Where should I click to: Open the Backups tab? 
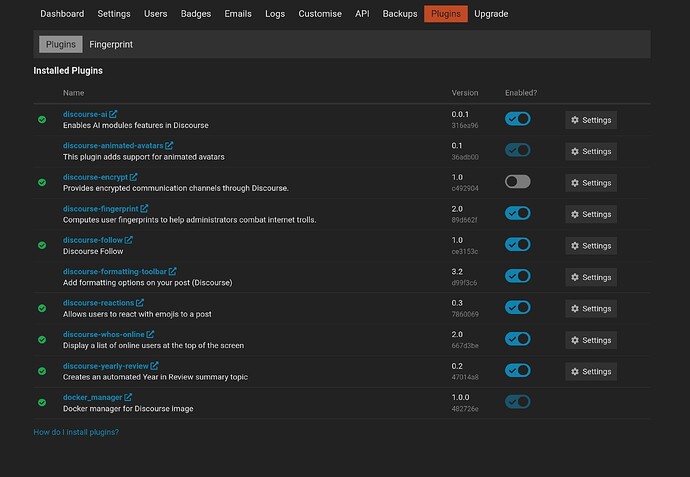click(400, 14)
